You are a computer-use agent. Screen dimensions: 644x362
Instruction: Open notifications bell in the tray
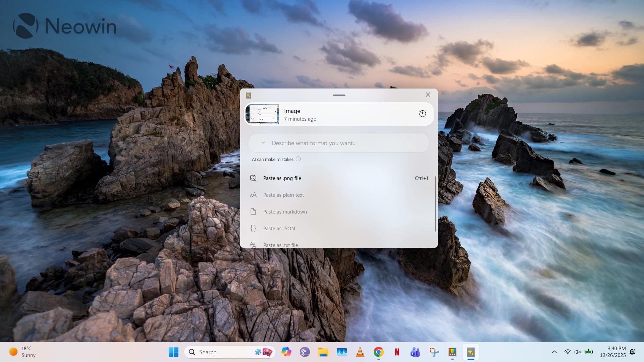(633, 352)
